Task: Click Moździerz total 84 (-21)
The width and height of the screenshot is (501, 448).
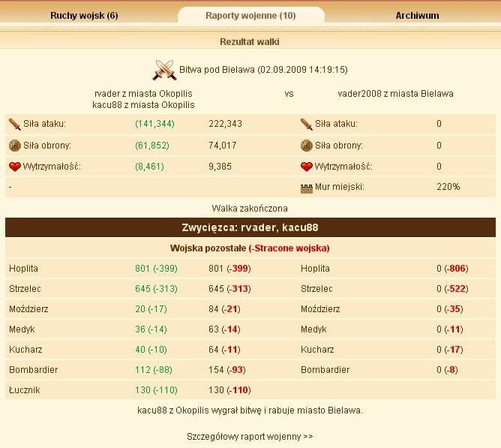Action: tap(224, 309)
